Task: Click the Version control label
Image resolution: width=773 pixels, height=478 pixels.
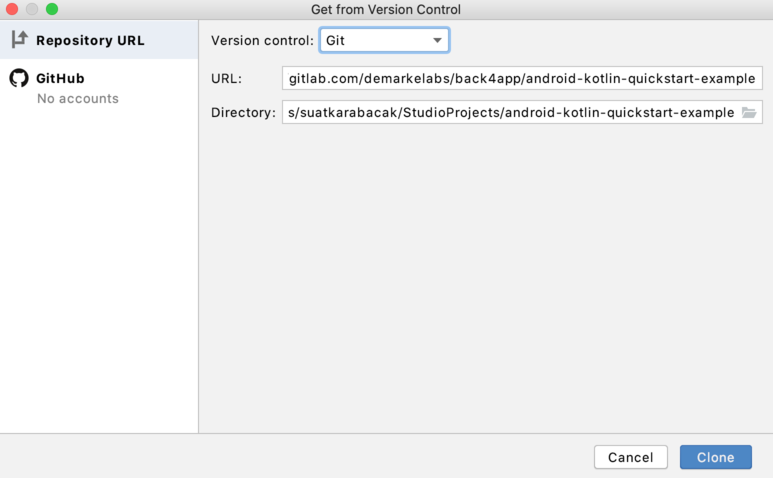Action: (262, 40)
